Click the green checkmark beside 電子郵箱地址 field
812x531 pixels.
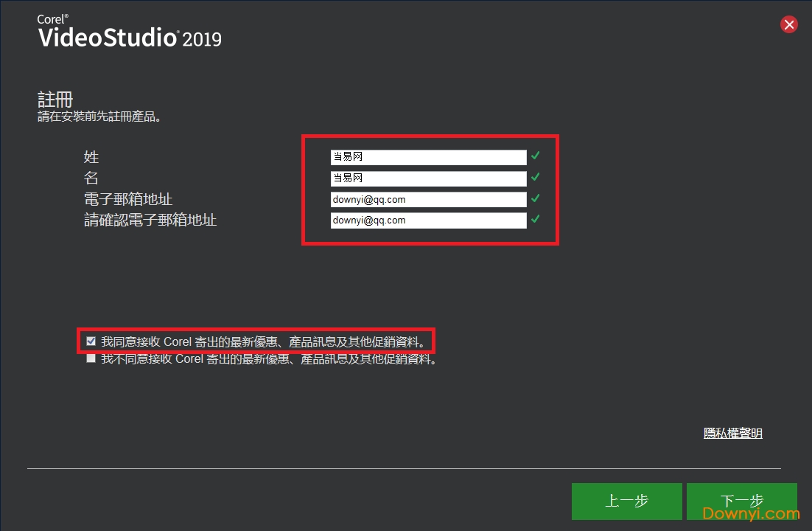click(536, 198)
